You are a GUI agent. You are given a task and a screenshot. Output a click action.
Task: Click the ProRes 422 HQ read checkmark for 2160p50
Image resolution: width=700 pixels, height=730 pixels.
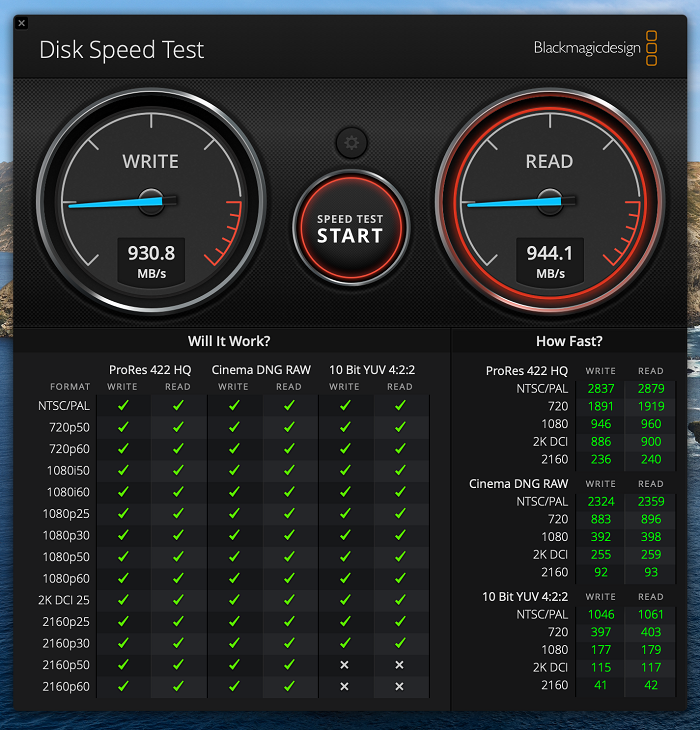pos(178,664)
